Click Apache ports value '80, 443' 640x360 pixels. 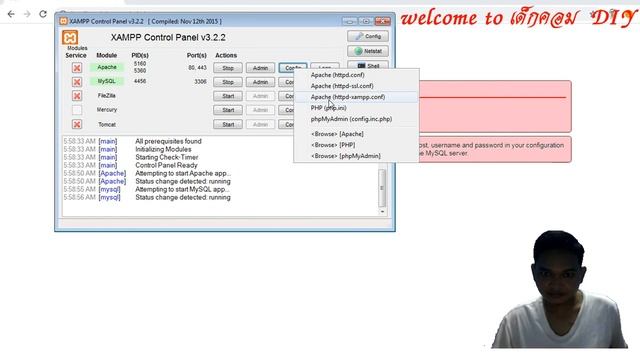click(198, 68)
